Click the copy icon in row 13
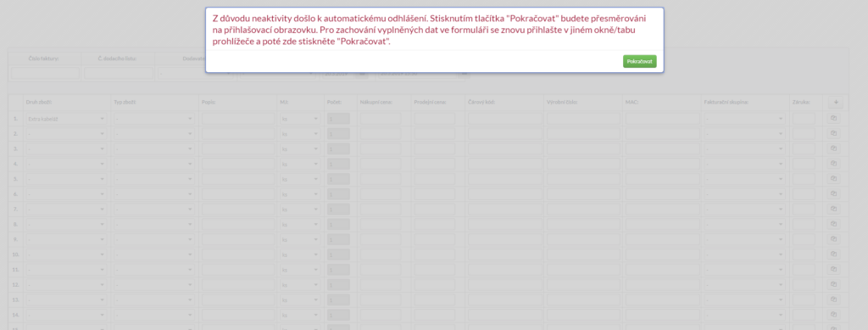 [835, 299]
